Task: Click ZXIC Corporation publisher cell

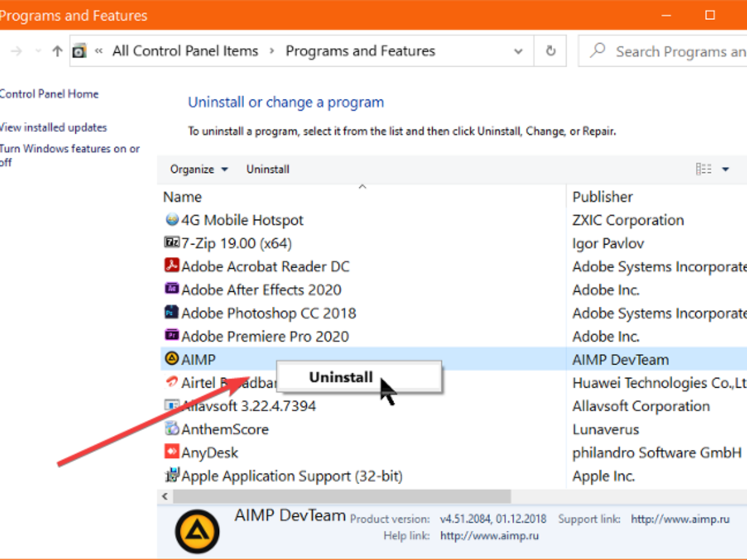Action: tap(628, 220)
